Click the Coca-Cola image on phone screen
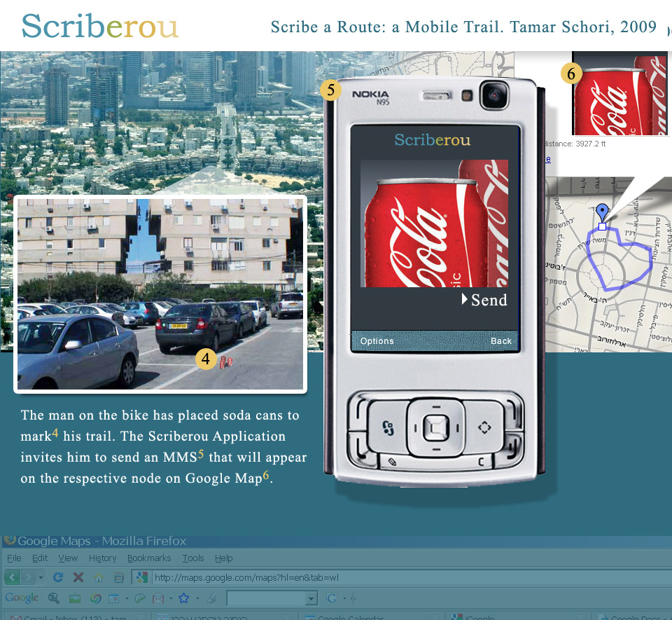 (434, 223)
